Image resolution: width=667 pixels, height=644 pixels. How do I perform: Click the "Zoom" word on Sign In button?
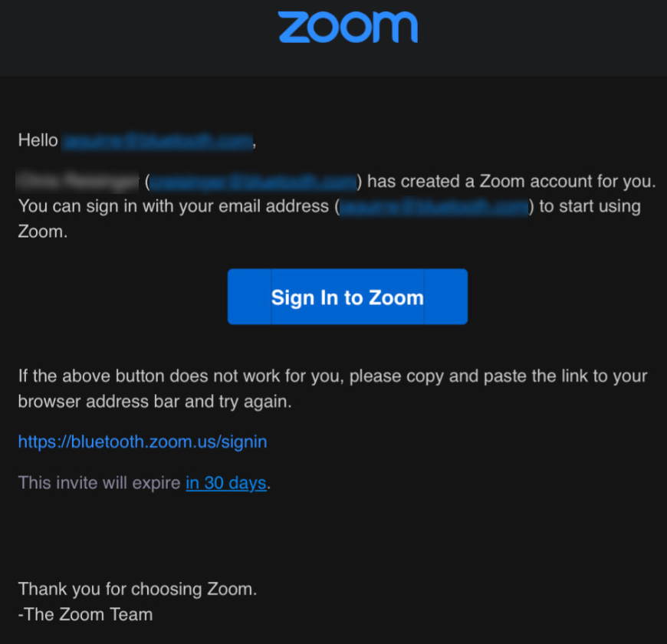pyautogui.click(x=396, y=297)
